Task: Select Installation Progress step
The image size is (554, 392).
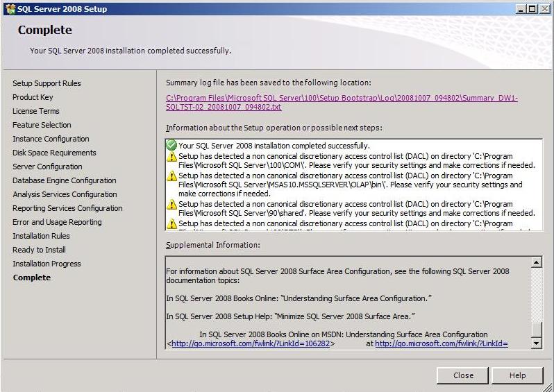Action: [x=47, y=264]
